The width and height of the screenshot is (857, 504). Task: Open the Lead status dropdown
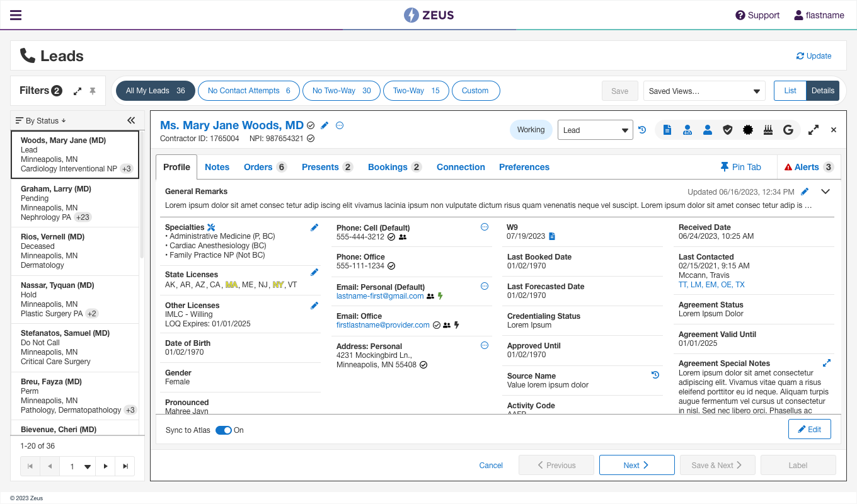point(595,130)
